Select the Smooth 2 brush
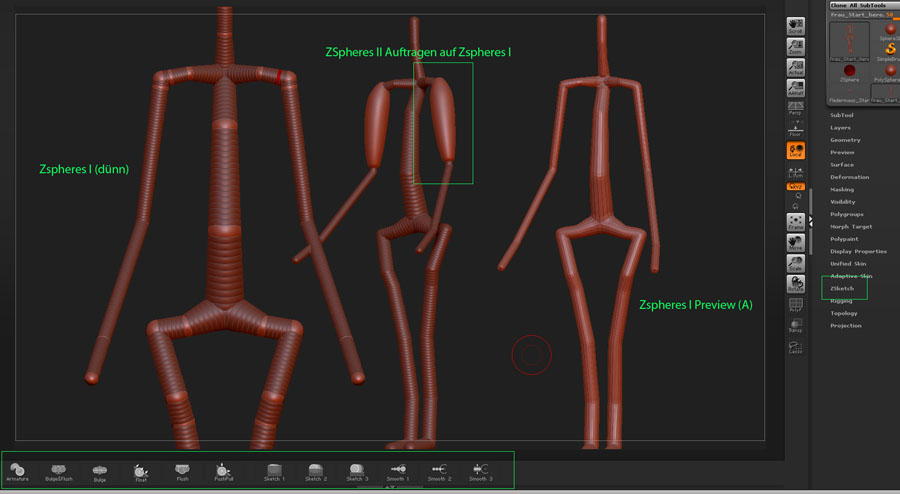900x494 pixels. coord(441,471)
